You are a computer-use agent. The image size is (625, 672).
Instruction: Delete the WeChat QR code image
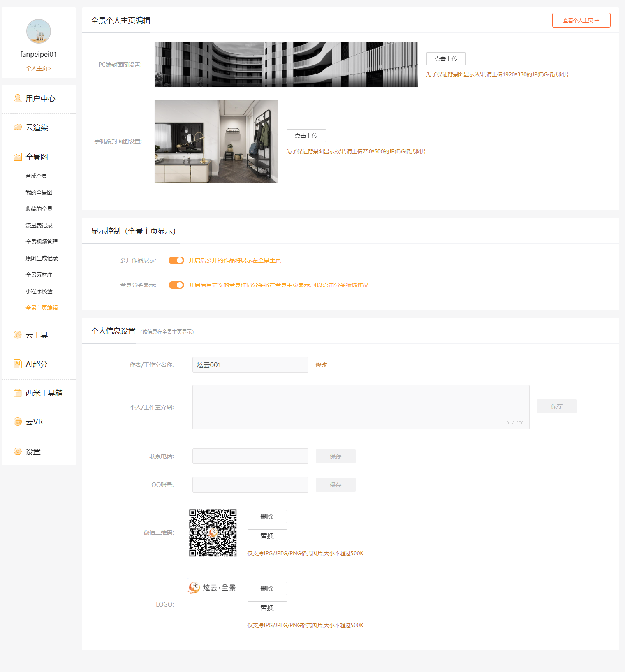267,517
